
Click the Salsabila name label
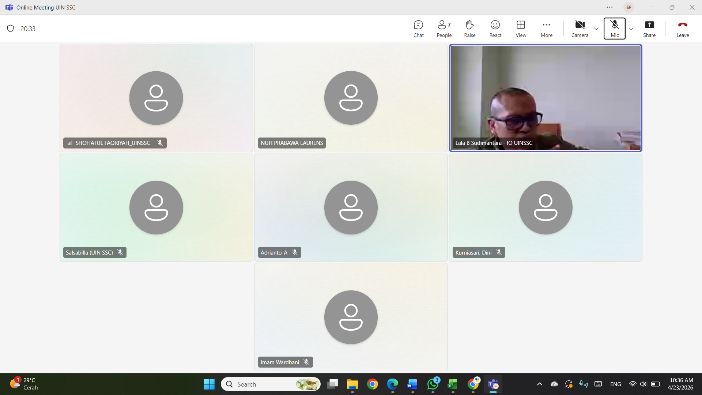coord(94,253)
